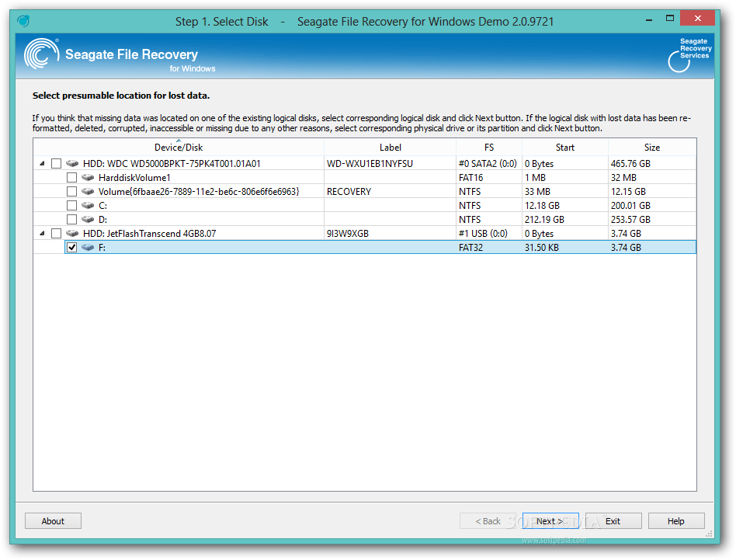Collapse the JetFlashTranscend tree entry
736x560 pixels.
[x=42, y=233]
